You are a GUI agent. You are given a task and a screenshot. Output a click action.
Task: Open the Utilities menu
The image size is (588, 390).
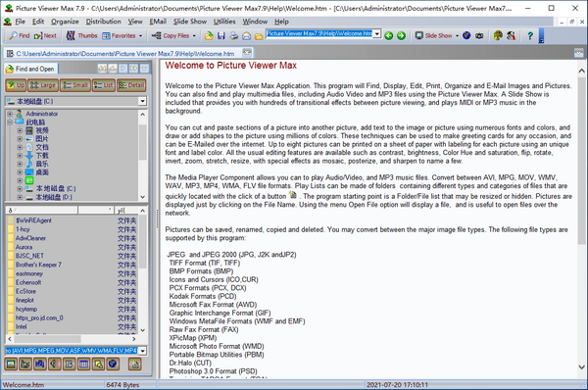224,22
